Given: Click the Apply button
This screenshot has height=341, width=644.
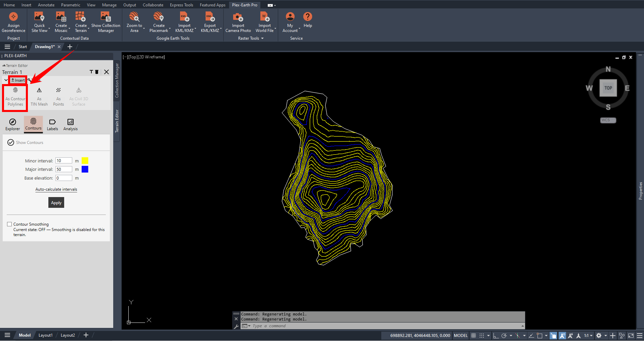Looking at the screenshot, I should (56, 203).
